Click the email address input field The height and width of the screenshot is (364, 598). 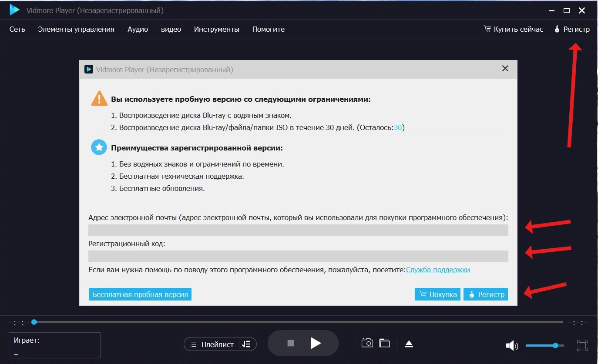(298, 230)
